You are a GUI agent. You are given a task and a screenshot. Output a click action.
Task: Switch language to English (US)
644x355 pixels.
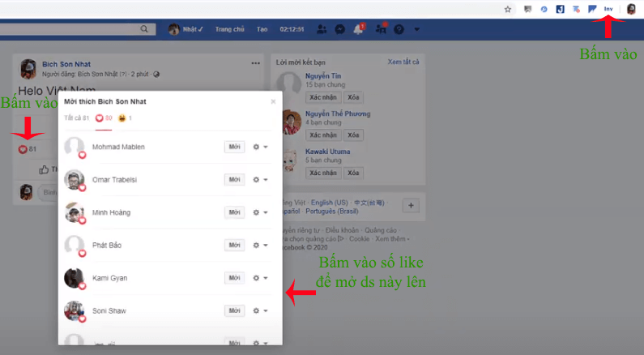(x=330, y=203)
